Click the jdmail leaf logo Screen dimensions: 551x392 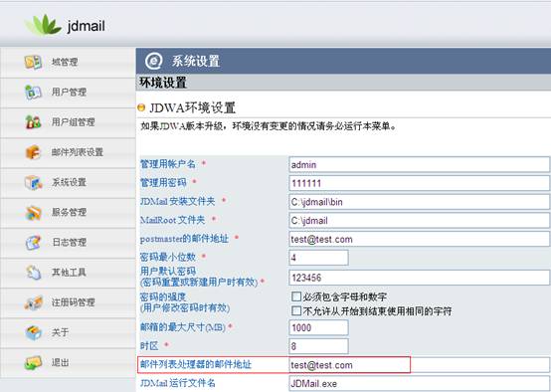pyautogui.click(x=43, y=25)
